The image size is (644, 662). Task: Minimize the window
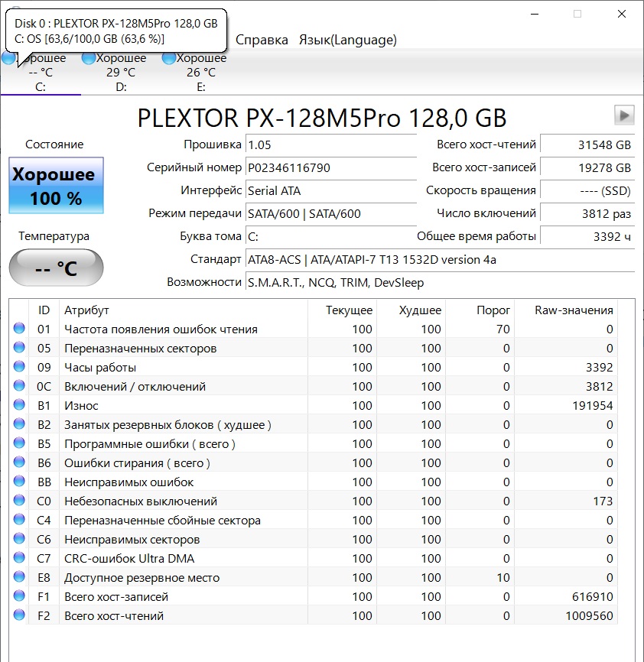pos(535,14)
